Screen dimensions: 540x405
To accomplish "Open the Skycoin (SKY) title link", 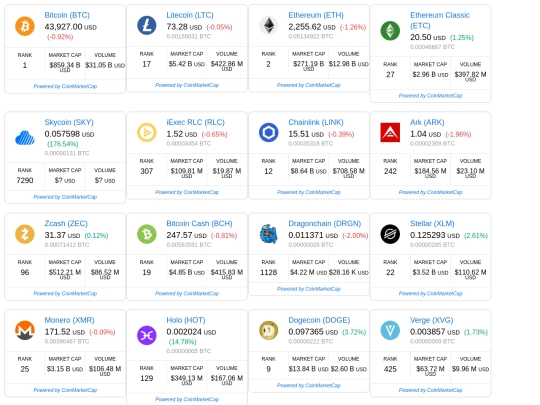I will (x=69, y=122).
